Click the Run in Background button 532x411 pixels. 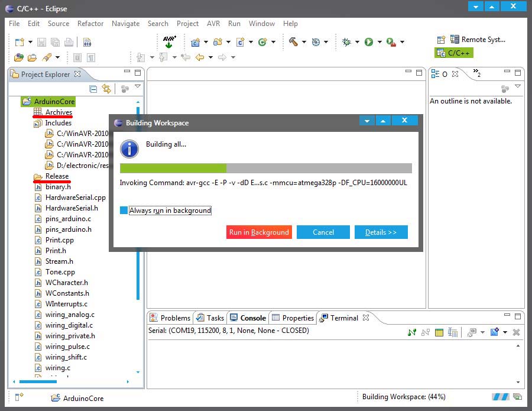(x=259, y=232)
